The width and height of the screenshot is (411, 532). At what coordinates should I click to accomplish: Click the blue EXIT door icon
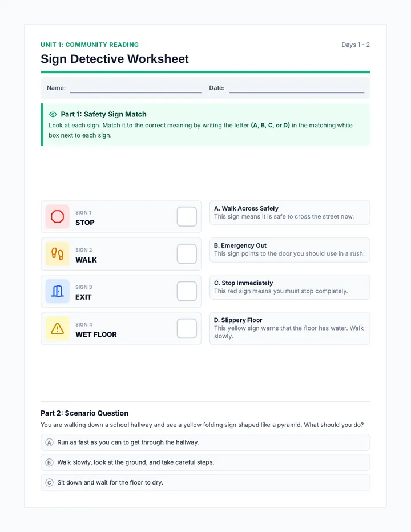(x=57, y=291)
